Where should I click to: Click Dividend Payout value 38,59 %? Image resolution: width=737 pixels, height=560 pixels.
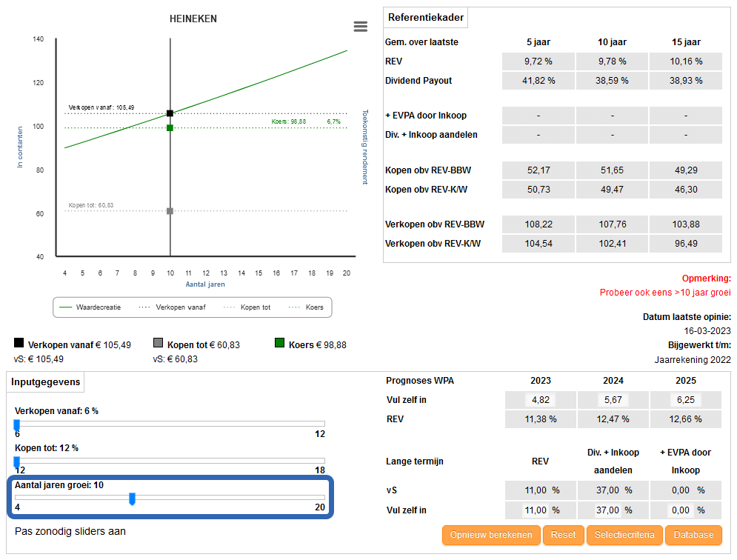(612, 81)
